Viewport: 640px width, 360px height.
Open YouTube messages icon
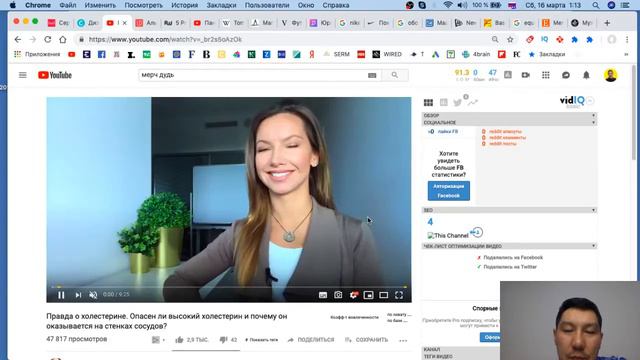tap(566, 75)
